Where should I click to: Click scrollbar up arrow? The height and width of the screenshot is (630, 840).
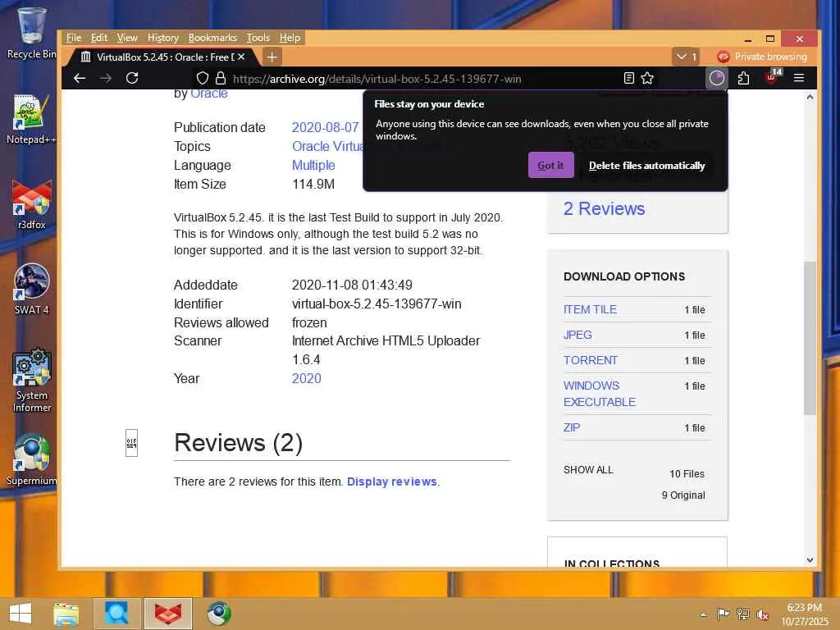coord(810,98)
